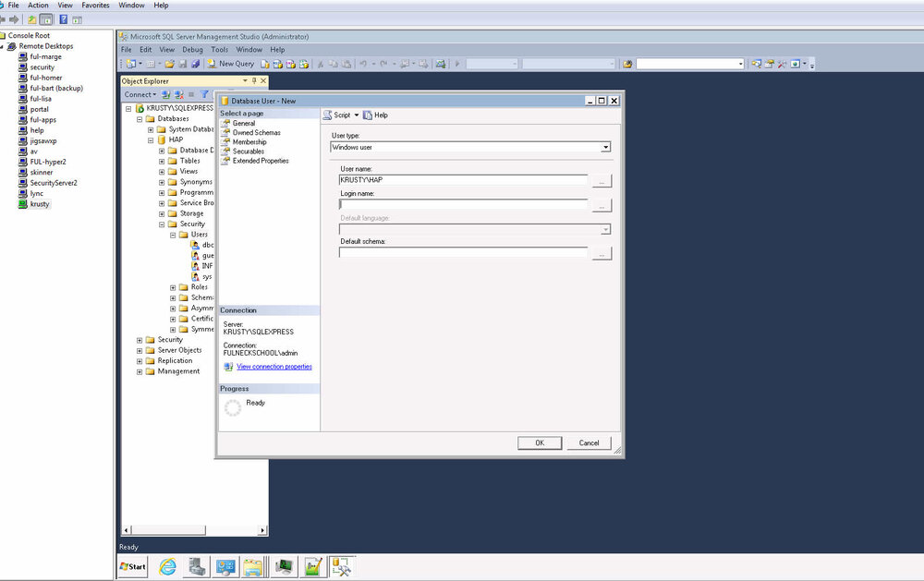924x581 pixels.
Task: Click Cancel in the Database User dialog
Action: (x=589, y=443)
